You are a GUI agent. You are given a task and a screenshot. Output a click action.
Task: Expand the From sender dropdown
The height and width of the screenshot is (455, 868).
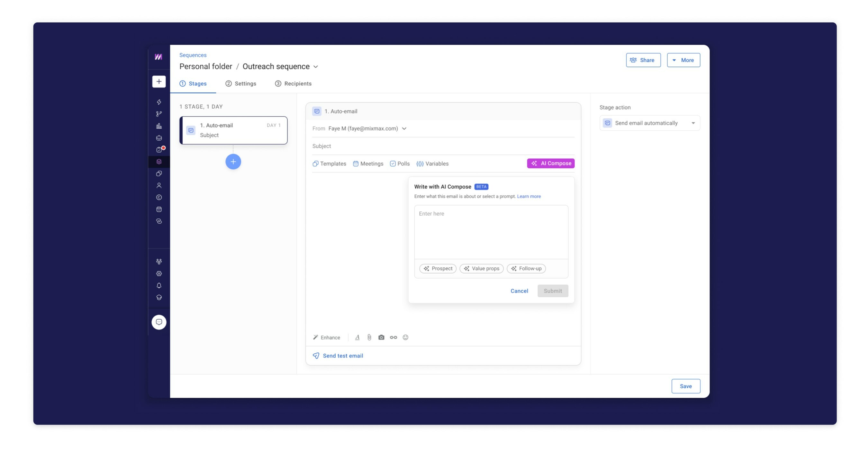click(404, 128)
